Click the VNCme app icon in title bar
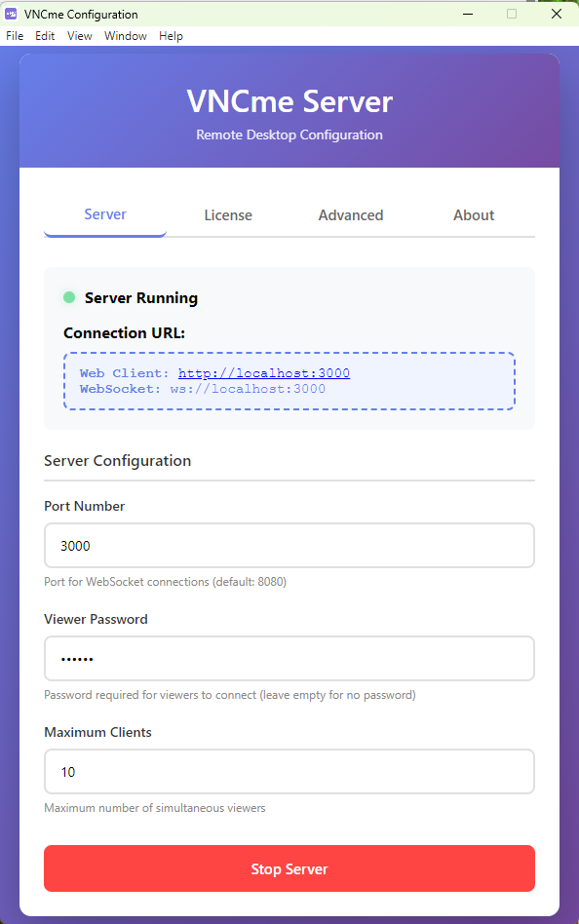Screen dimensions: 579x924 [11, 14]
